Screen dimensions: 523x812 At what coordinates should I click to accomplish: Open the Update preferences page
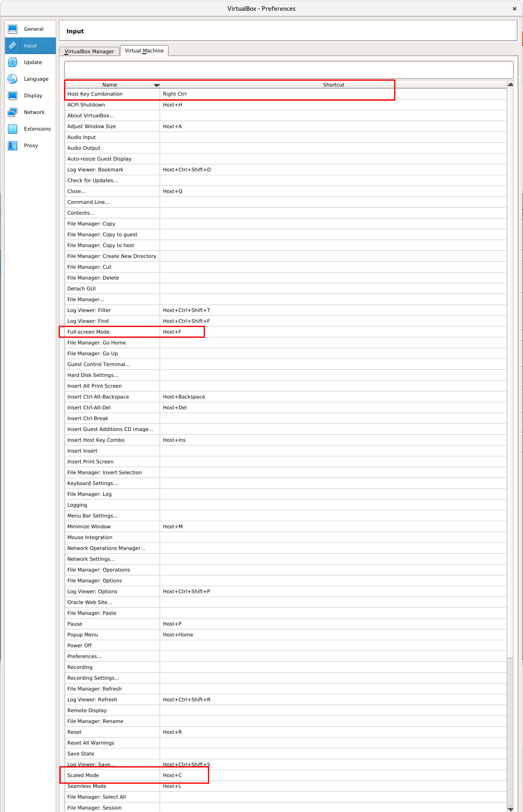(x=30, y=62)
